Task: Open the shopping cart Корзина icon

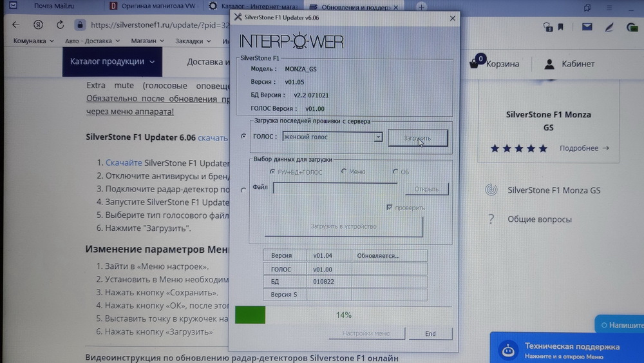Action: tap(475, 63)
